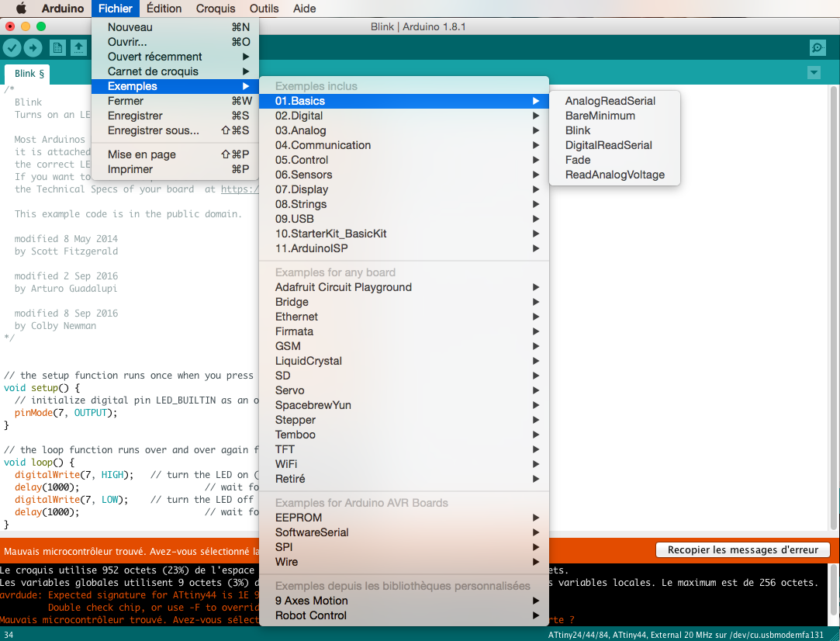Choose Imprimer in the Fichier menu

point(175,169)
